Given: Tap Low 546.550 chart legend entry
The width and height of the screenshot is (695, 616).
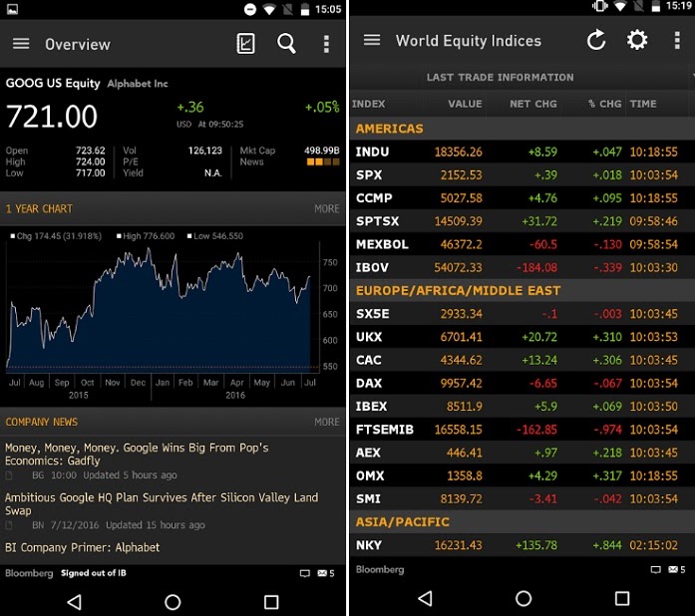Looking at the screenshot, I should coord(215,236).
